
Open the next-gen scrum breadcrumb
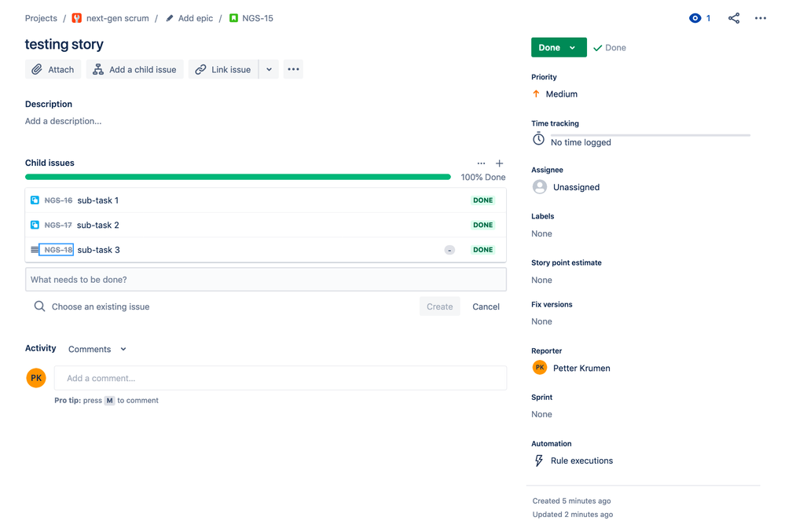118,19
